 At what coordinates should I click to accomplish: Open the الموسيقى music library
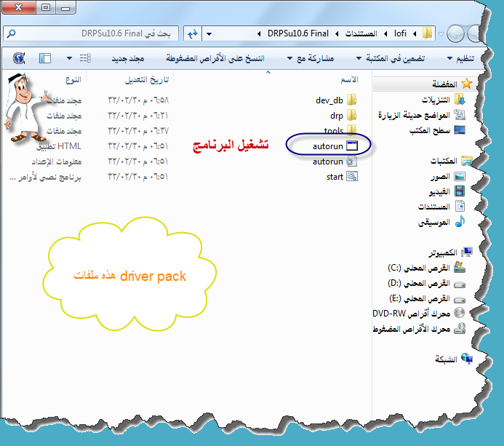[441, 222]
